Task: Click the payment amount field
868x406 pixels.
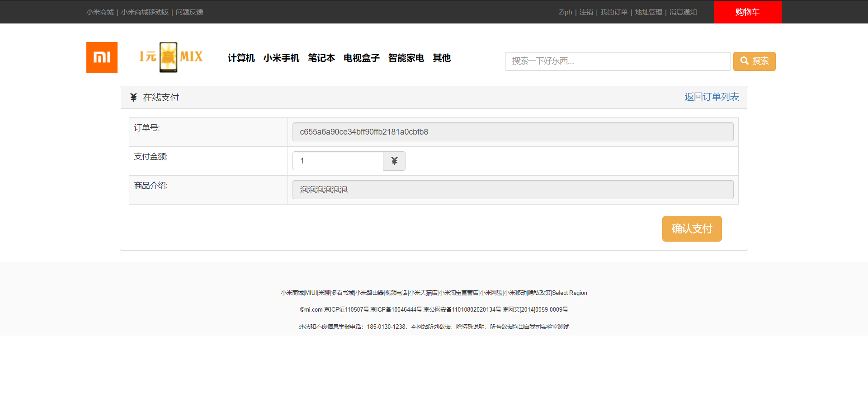Action: [x=338, y=161]
